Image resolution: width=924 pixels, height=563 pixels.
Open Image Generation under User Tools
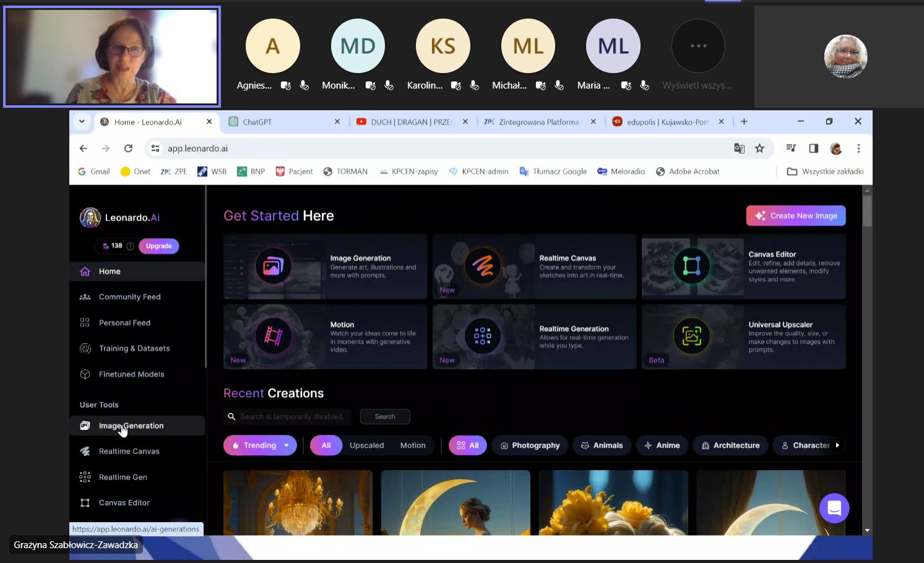[x=137, y=426]
